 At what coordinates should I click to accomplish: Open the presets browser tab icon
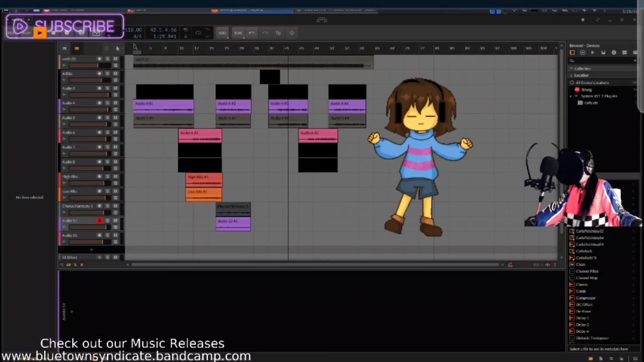point(583,53)
